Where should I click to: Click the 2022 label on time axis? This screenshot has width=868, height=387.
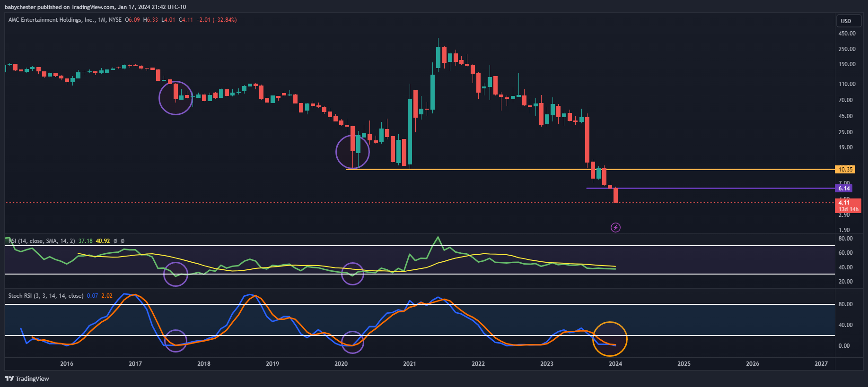pyautogui.click(x=478, y=364)
